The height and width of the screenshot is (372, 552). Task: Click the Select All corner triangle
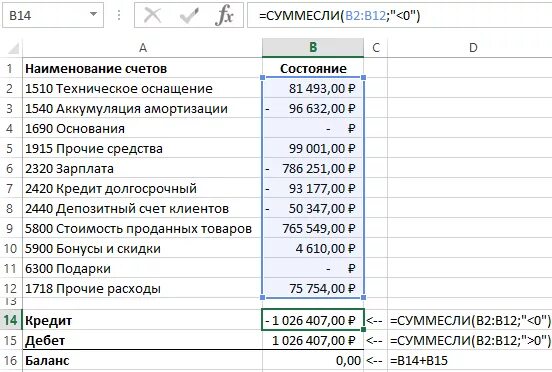13,48
